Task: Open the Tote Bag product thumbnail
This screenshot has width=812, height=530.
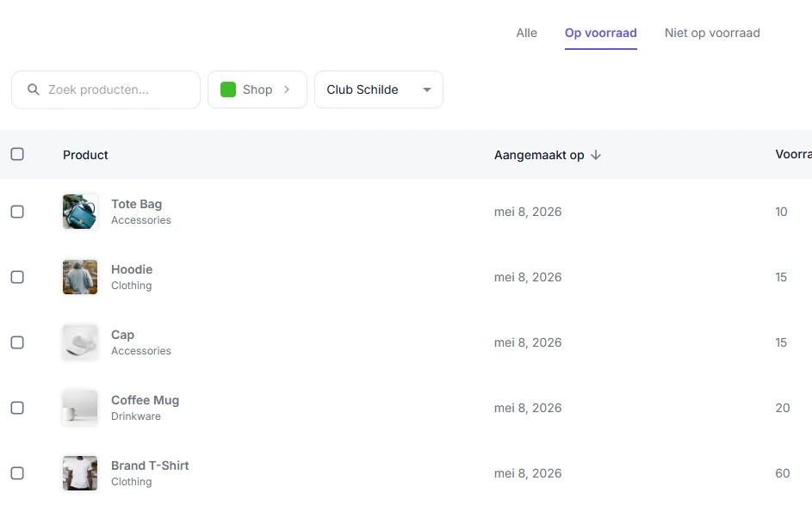Action: pyautogui.click(x=80, y=212)
